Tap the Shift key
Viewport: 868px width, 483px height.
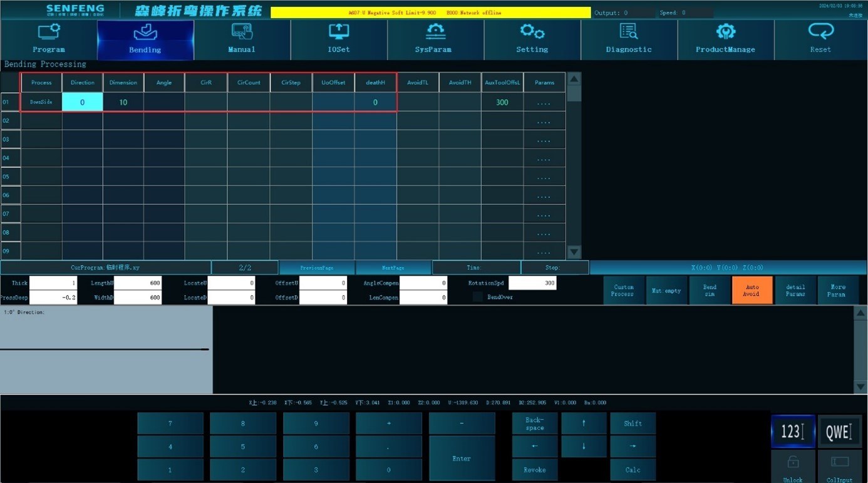tap(633, 423)
